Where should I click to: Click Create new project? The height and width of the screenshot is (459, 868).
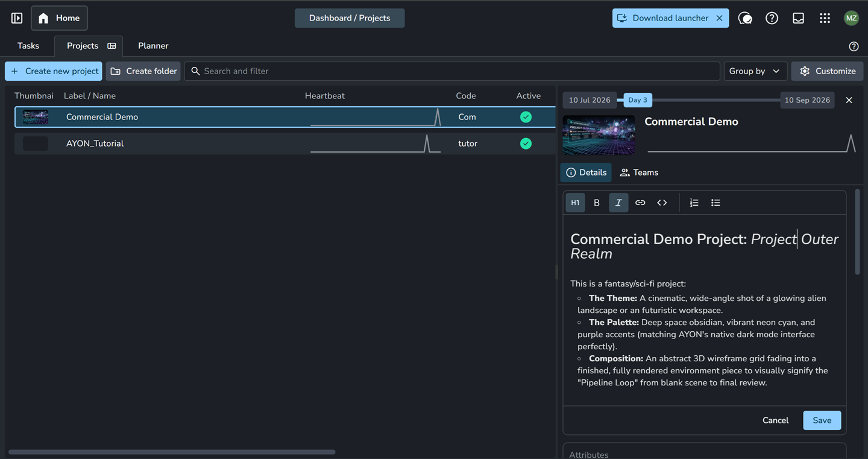(x=54, y=71)
